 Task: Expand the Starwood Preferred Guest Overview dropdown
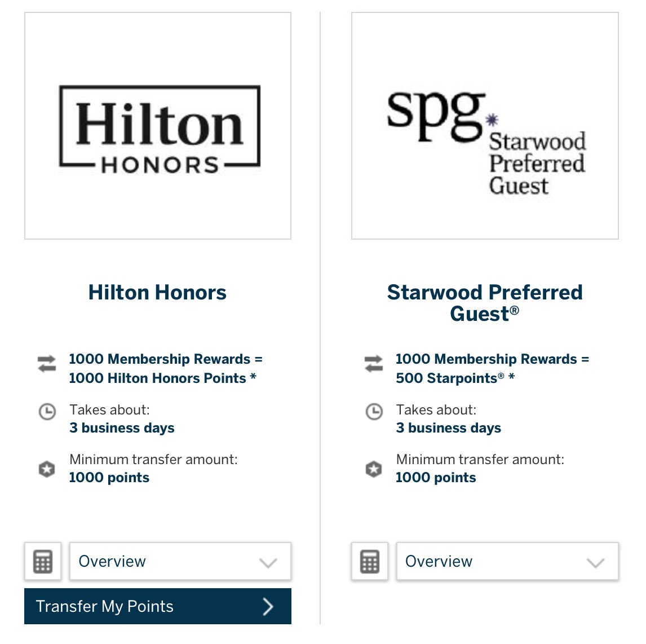coord(507,561)
